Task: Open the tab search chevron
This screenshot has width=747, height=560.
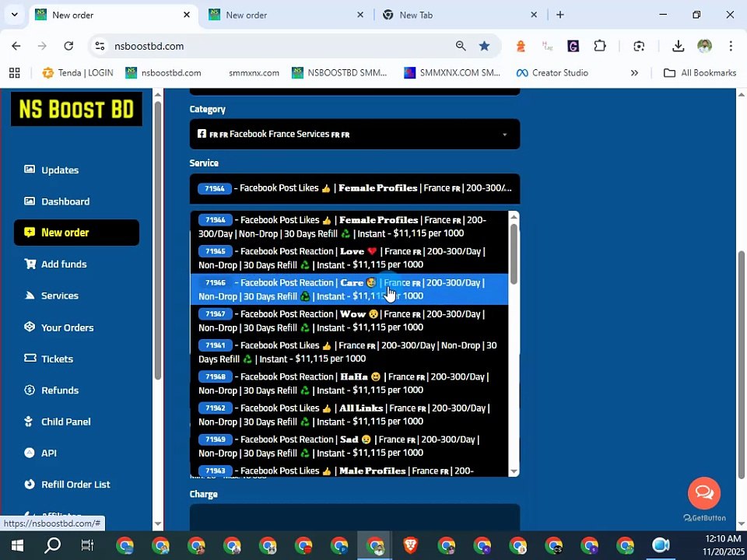Action: tap(15, 15)
